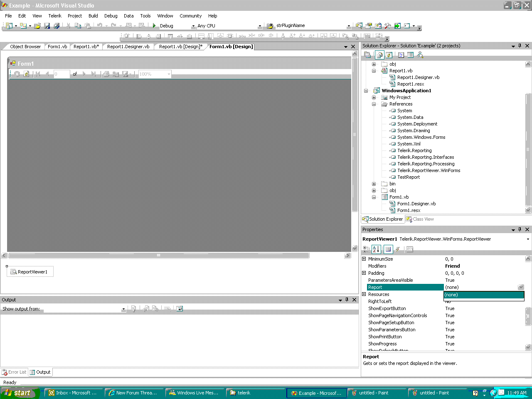Sort properties alphabetically with A-Z icon
The image size is (532, 399).
pyautogui.click(x=376, y=249)
